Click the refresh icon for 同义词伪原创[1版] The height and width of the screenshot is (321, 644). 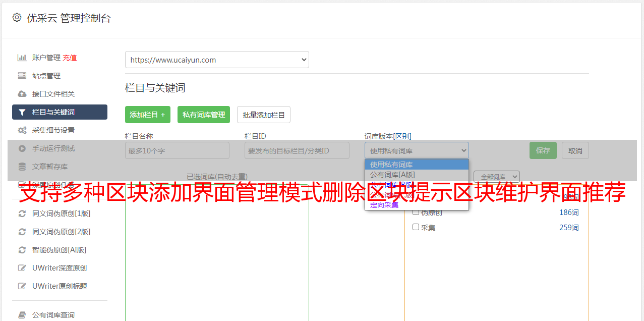point(22,213)
